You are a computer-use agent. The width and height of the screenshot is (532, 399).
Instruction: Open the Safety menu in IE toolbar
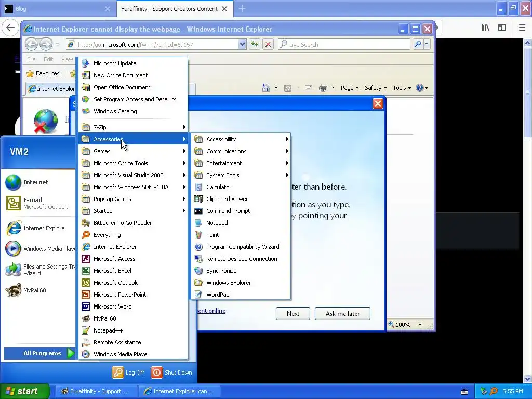tap(376, 88)
